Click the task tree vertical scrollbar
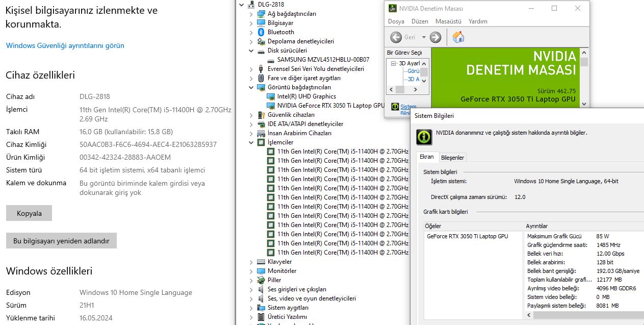This screenshot has height=325, width=644. click(x=424, y=72)
